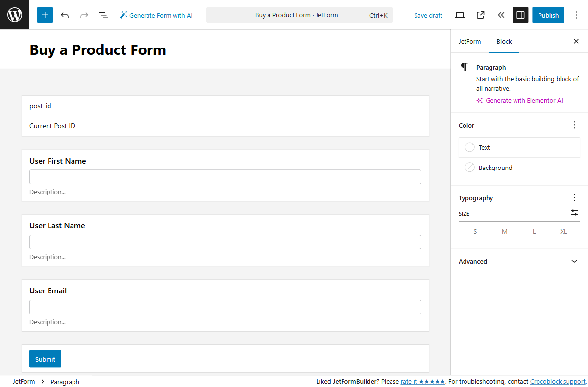Toggle the settings sidebar panel
The width and height of the screenshot is (588, 387).
click(520, 15)
